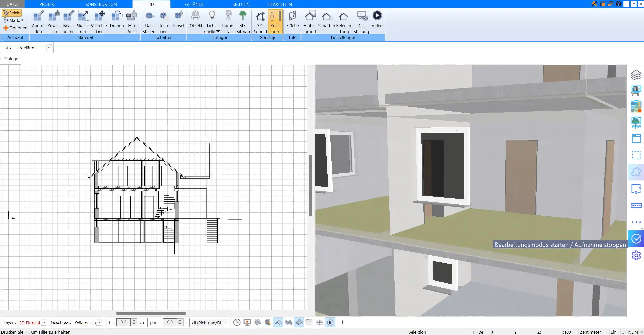Expand the bottom toolbar overflow handle

pos(342,322)
